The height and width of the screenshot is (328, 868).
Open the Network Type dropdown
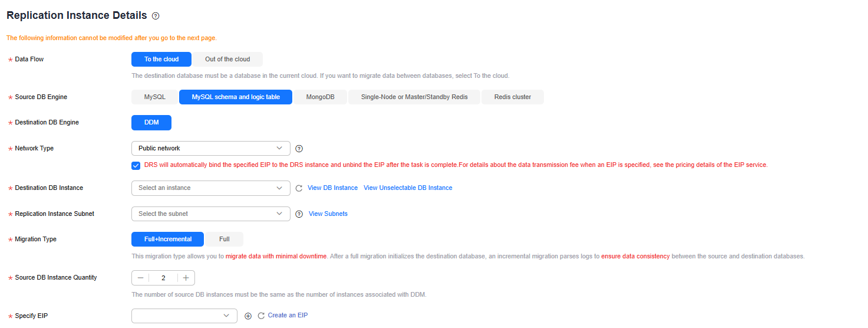click(x=211, y=149)
